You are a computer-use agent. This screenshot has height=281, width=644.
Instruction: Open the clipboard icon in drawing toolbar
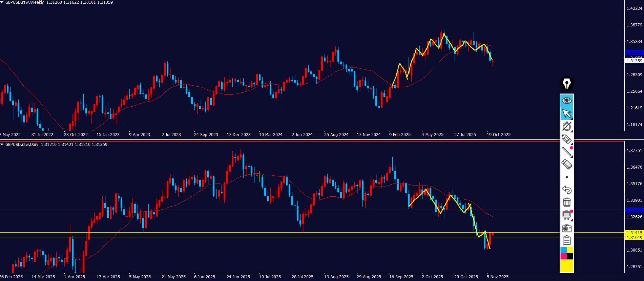[x=567, y=240]
